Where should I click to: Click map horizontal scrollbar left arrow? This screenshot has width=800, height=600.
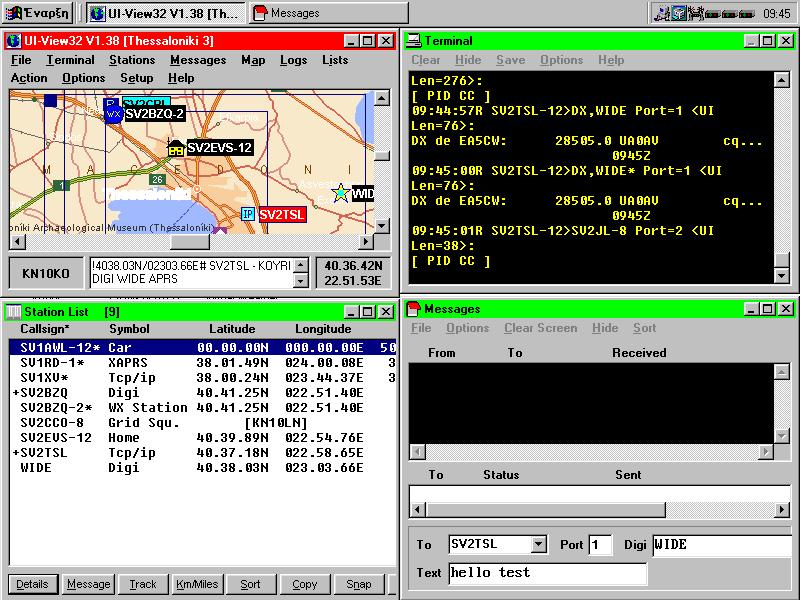tap(17, 241)
